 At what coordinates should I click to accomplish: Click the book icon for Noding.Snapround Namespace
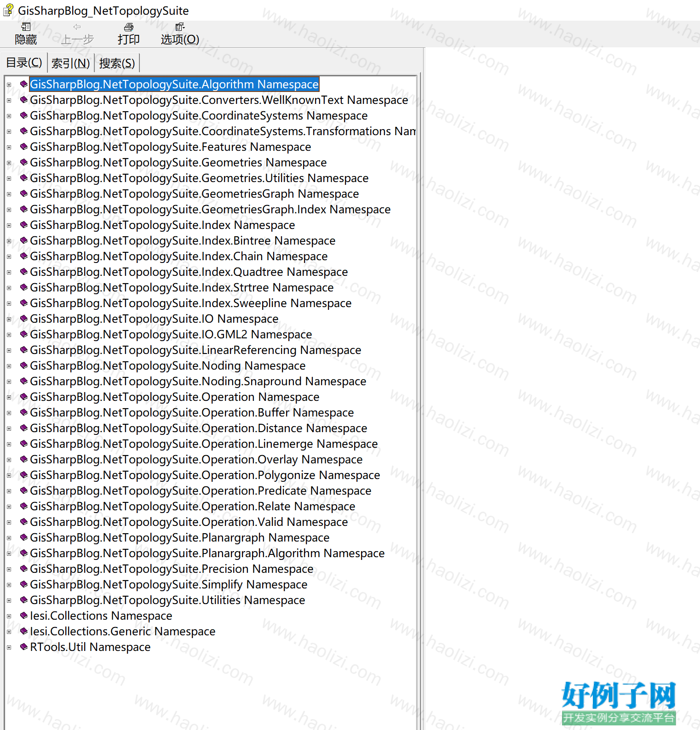click(24, 381)
